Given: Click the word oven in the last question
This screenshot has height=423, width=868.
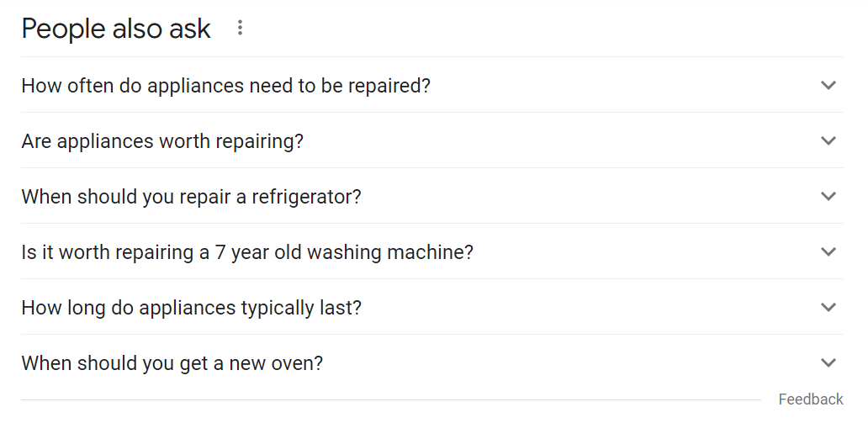Looking at the screenshot, I should pyautogui.click(x=297, y=363).
